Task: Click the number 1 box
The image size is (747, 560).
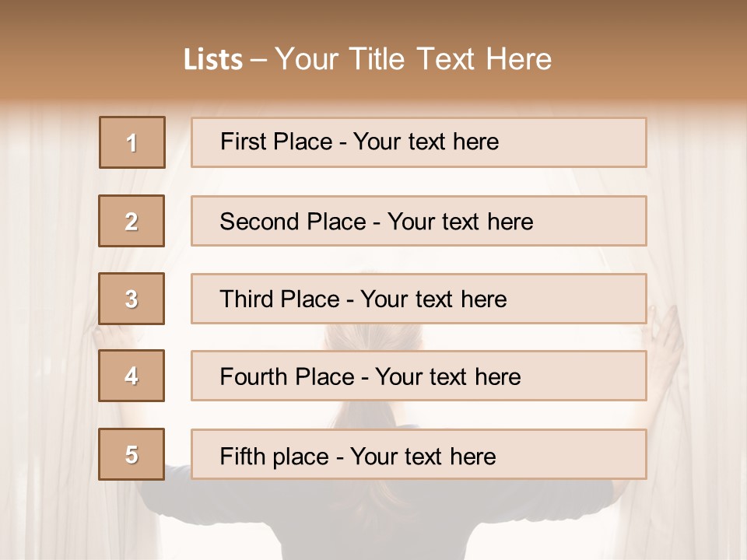Action: (x=132, y=142)
